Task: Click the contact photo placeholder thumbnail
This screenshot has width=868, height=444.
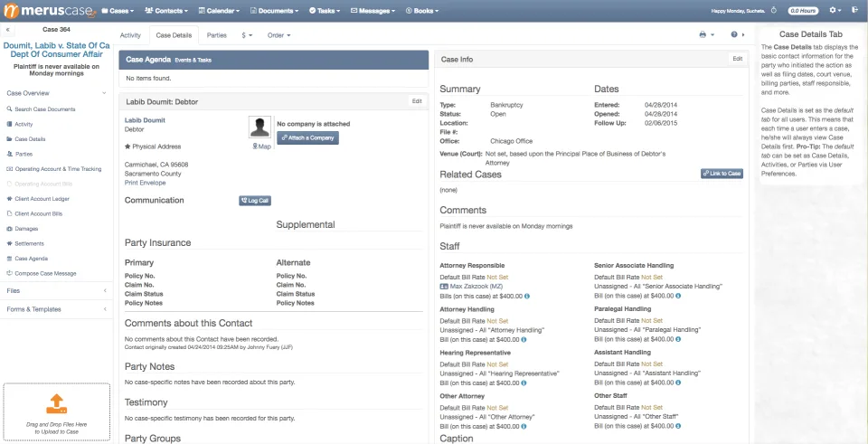Action: tap(259, 127)
